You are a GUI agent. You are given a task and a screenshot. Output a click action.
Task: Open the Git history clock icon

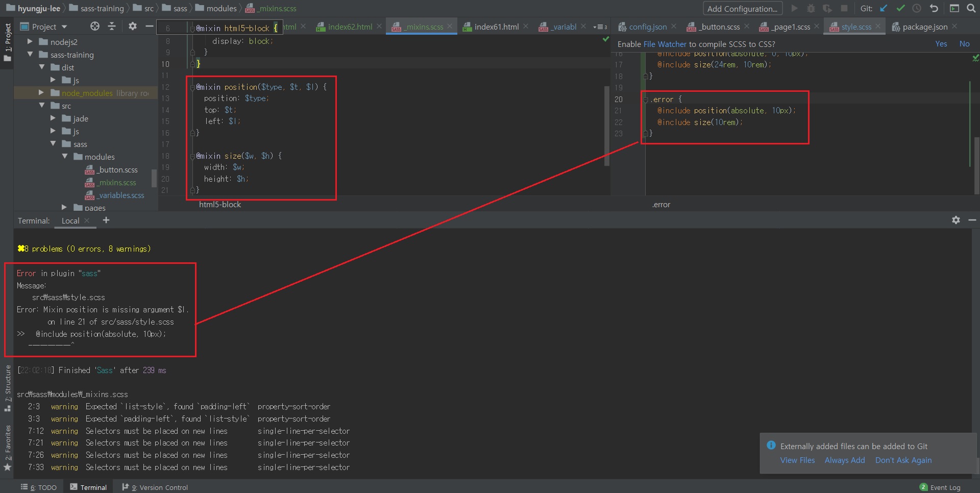tap(917, 8)
